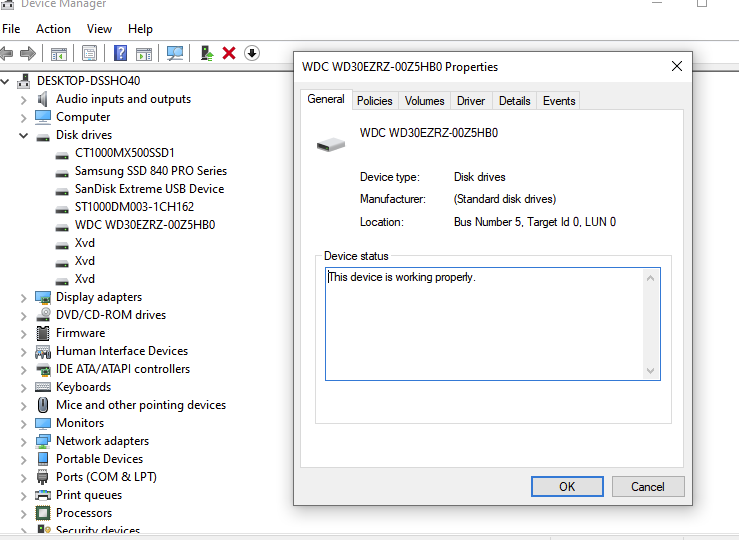The width and height of the screenshot is (739, 540).
Task: Select the Monitors category label
Action: [x=80, y=423]
